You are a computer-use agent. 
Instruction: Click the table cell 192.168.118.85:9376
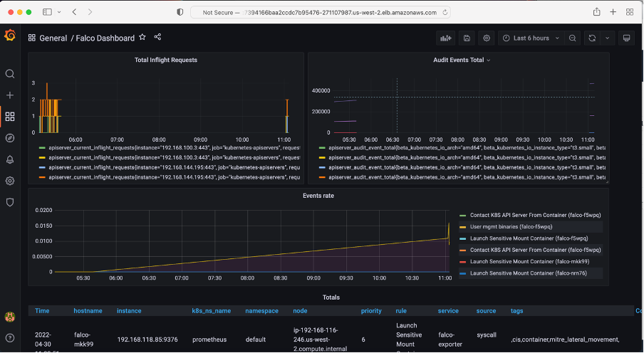pyautogui.click(x=147, y=339)
